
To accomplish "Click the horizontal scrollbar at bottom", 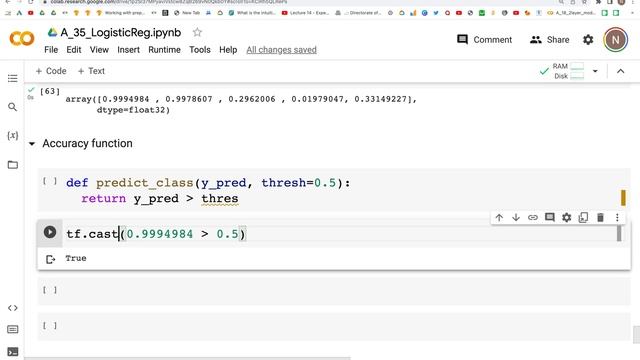I will 187,358.
